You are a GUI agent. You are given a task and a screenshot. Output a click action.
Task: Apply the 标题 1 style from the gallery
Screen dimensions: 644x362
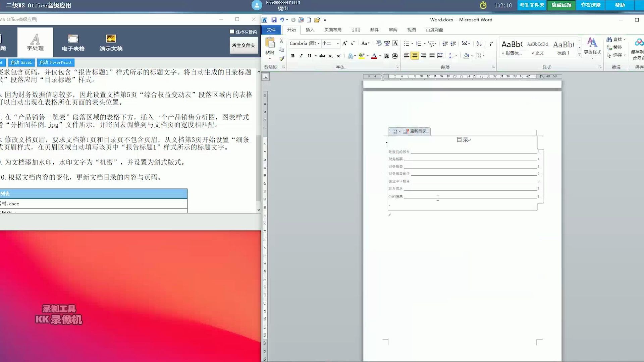[563, 47]
